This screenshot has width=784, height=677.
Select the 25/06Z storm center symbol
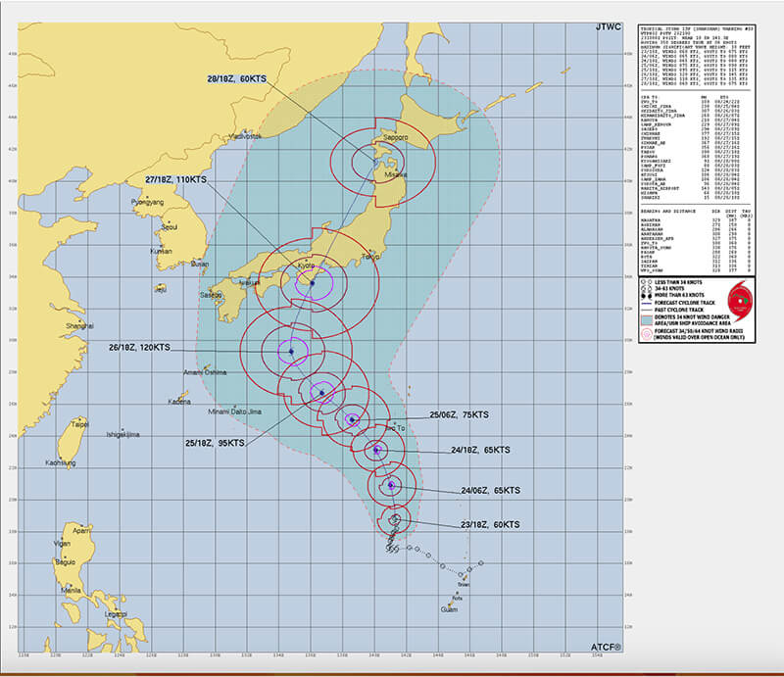pyautogui.click(x=352, y=420)
